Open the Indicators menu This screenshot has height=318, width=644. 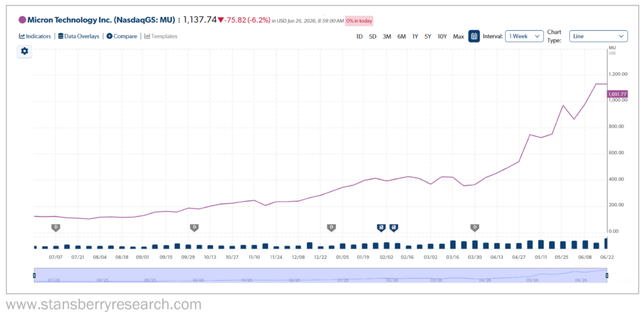[35, 36]
